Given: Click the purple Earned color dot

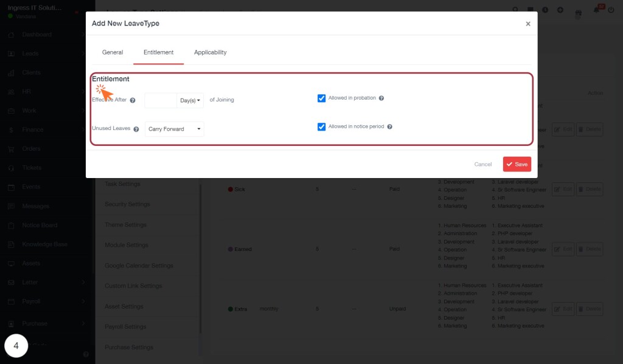Looking at the screenshot, I should (x=230, y=249).
